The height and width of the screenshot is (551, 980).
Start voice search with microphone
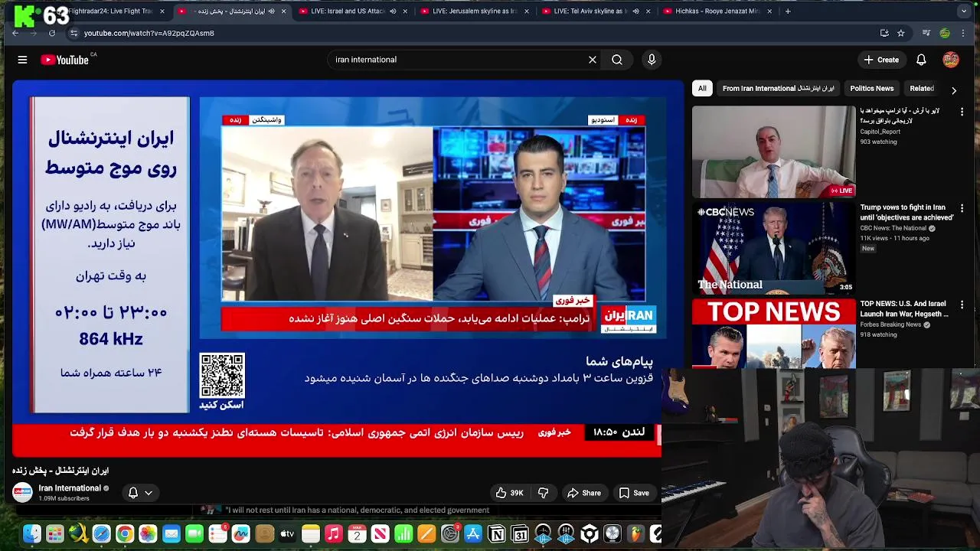coord(652,60)
